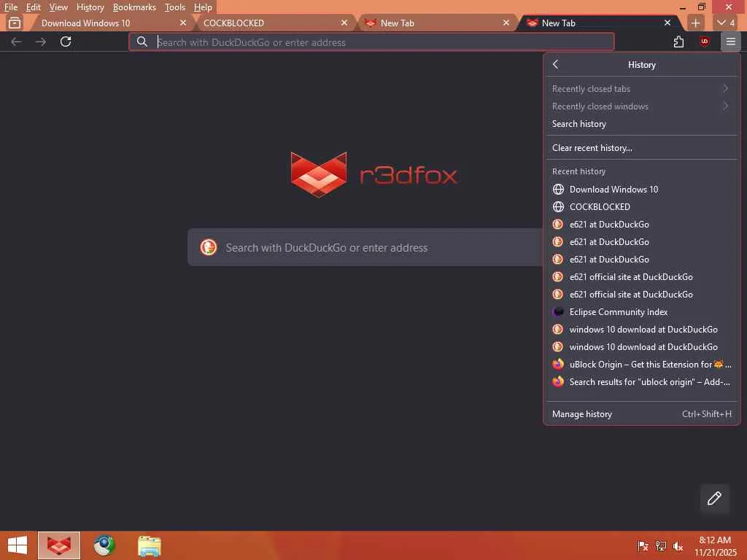The height and width of the screenshot is (560, 747).
Task: Expand Recently closed tabs submenu
Action: (x=641, y=88)
